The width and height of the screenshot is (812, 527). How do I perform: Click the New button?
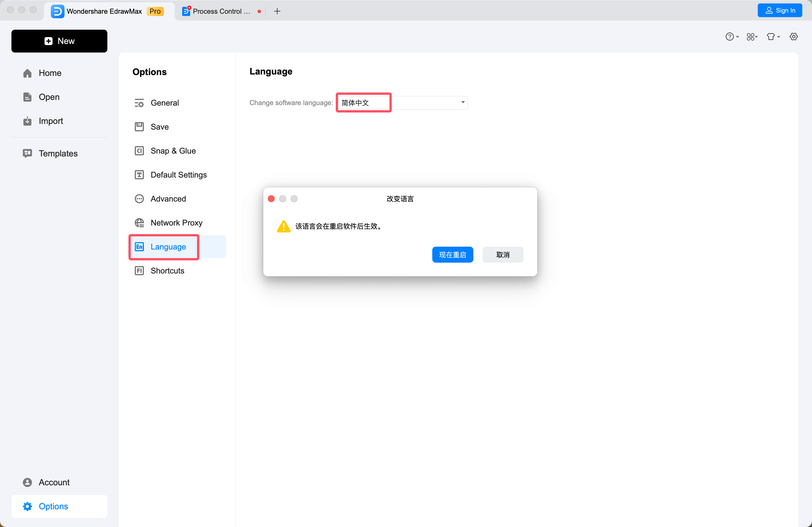(59, 41)
